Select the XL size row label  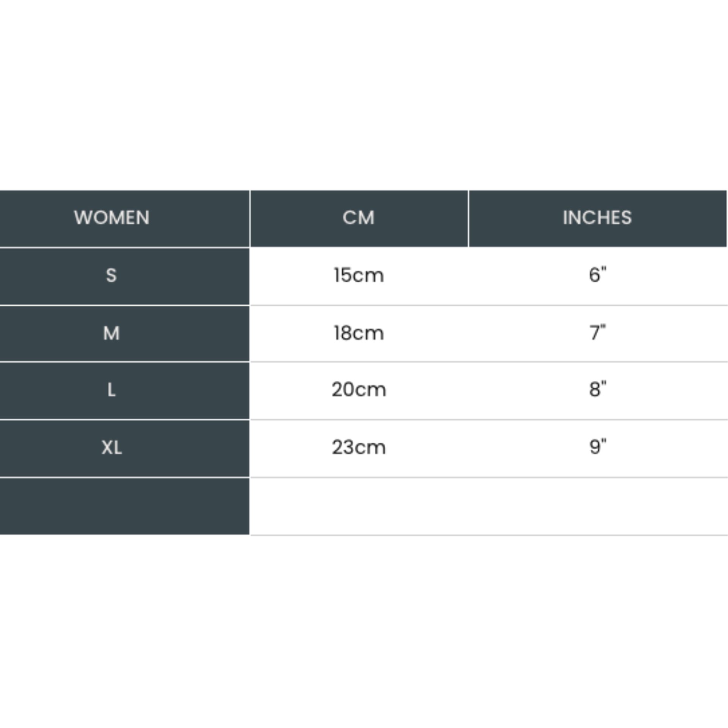pos(111,448)
